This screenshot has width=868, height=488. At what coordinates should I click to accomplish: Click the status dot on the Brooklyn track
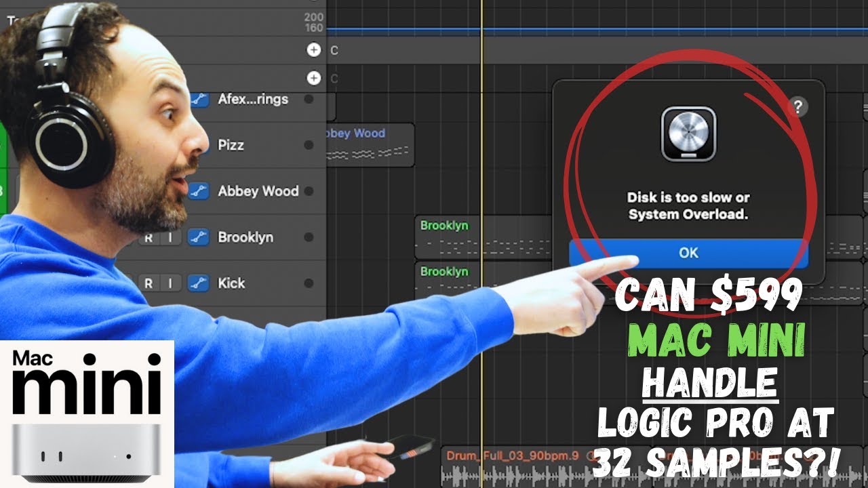(x=309, y=237)
